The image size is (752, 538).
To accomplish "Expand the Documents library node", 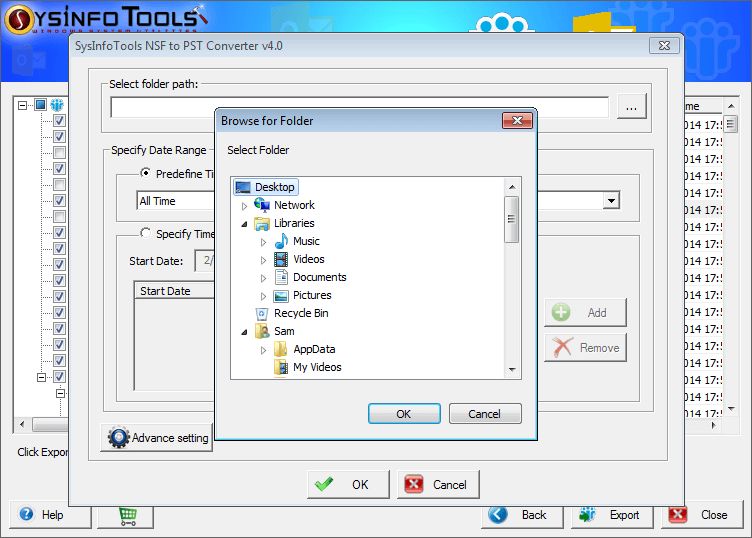I will 263,278.
